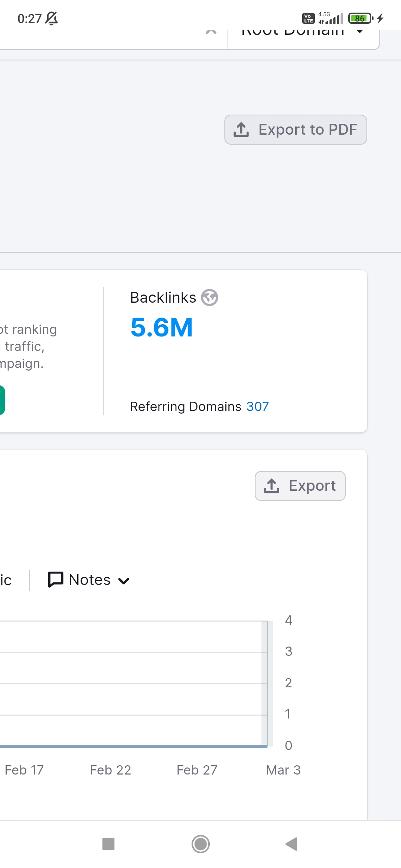Tap the Notes speech bubble icon
401x868 pixels.
[x=56, y=580]
